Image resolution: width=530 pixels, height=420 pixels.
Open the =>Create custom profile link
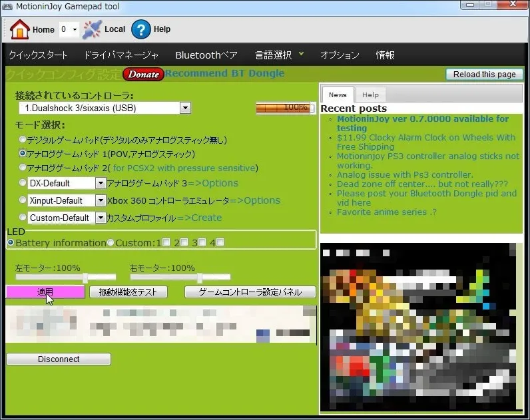point(200,218)
